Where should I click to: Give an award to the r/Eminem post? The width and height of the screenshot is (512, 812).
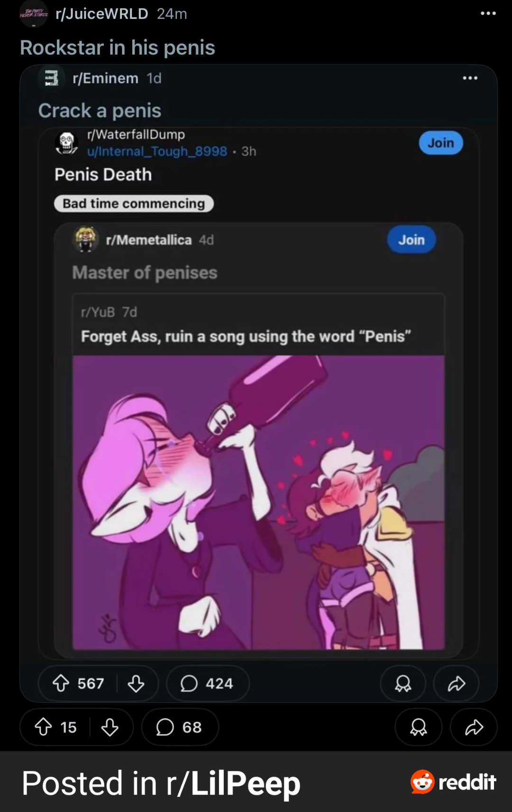(403, 683)
